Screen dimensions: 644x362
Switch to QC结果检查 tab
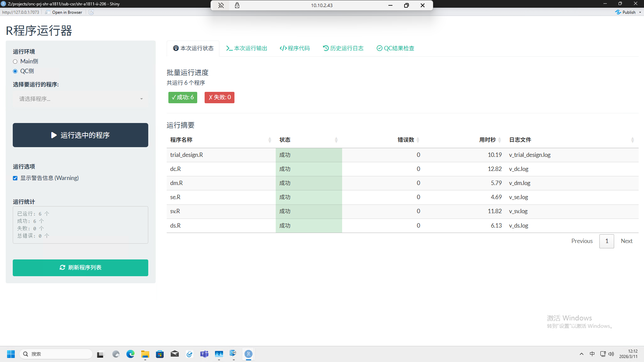pos(395,49)
